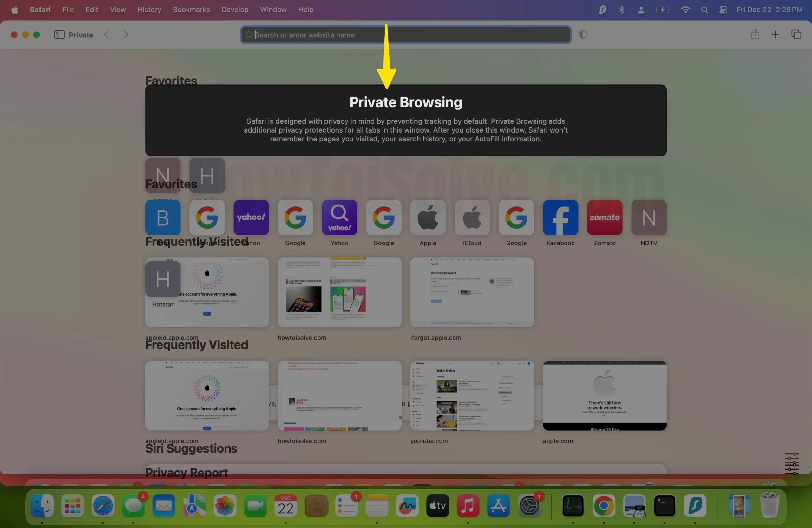The height and width of the screenshot is (528, 812).
Task: Open Control Center in the menu bar
Action: point(723,10)
